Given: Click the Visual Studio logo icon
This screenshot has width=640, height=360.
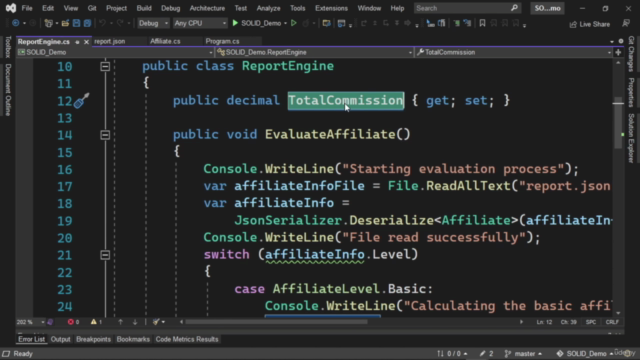Looking at the screenshot, I should (11, 8).
